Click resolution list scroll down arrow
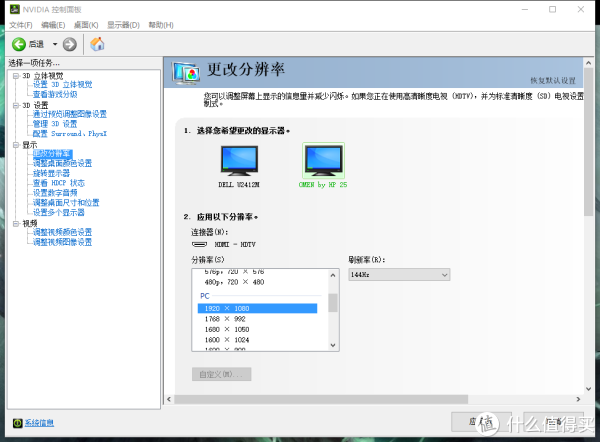Screen dimensions: 600x442 (333, 345)
